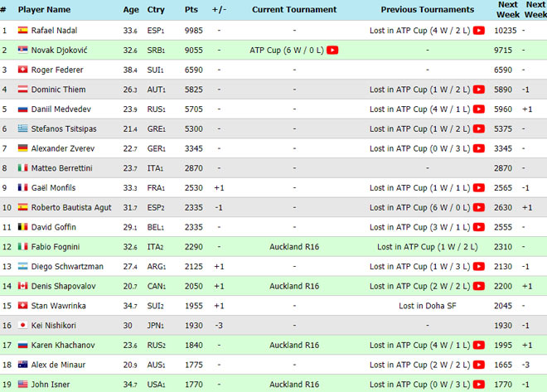Open Dominic Thiem's player name link
Viewport: 547px width, 392px height.
[x=57, y=90]
